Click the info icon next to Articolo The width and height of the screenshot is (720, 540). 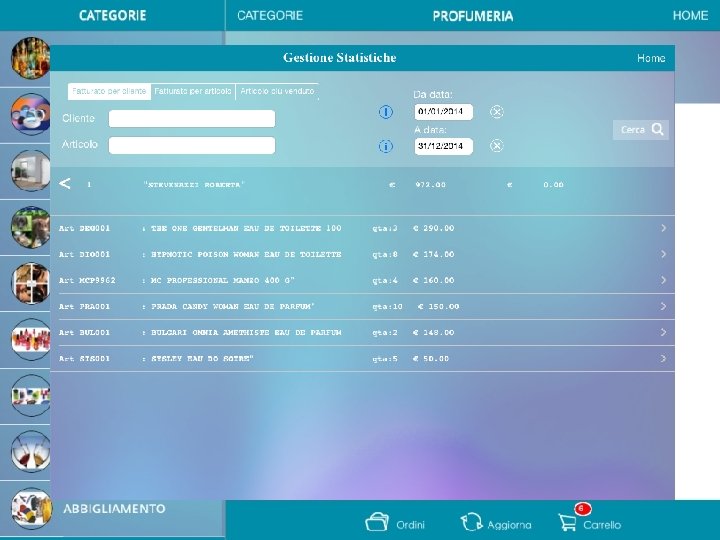(386, 146)
